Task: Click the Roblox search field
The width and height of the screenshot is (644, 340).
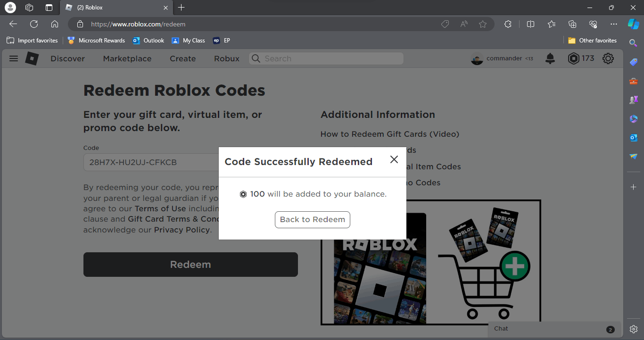Action: coord(326,58)
